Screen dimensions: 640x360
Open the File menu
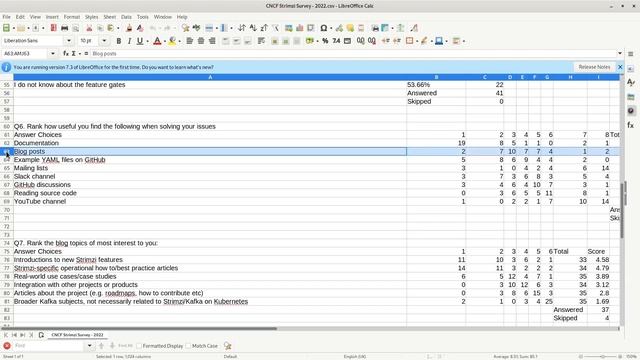point(7,17)
